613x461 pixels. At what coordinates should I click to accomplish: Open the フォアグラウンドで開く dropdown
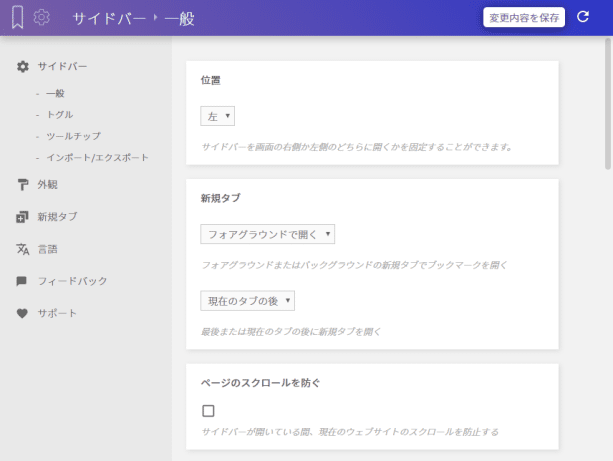(x=267, y=234)
